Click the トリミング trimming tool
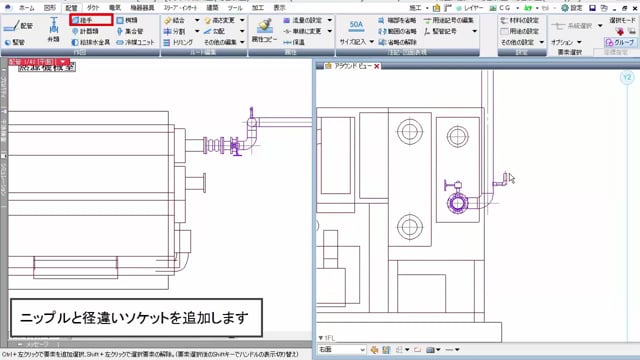This screenshot has height=360, width=640. pos(178,42)
